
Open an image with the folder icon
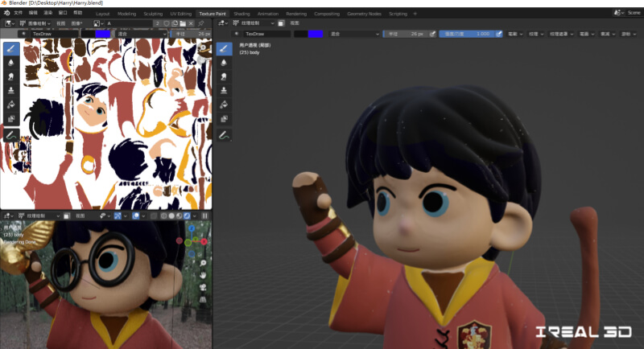[x=183, y=23]
